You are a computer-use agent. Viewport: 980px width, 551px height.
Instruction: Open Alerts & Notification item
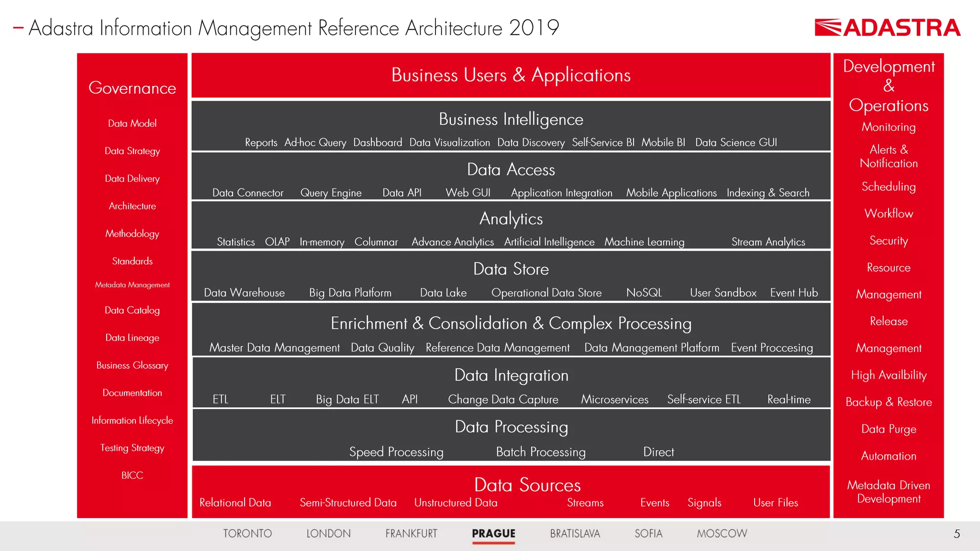click(x=889, y=156)
